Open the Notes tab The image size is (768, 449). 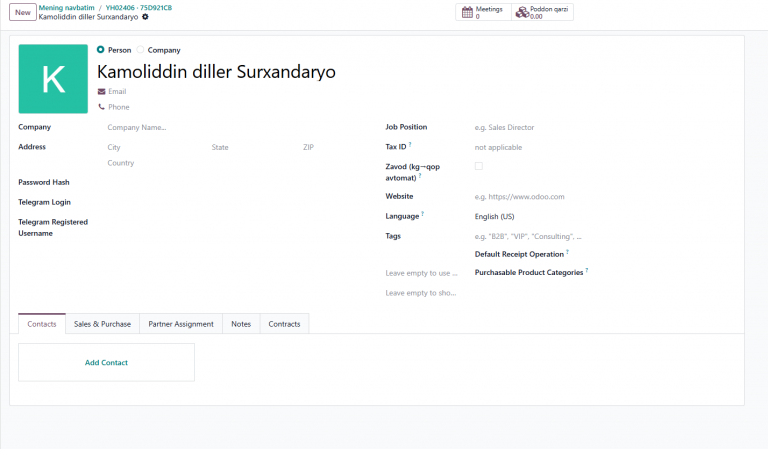(x=241, y=324)
